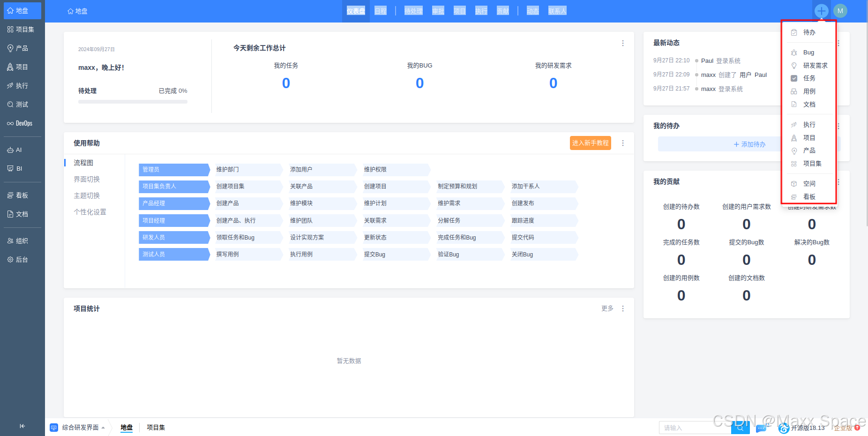Choose 产品 in the quick-create menu
The image size is (868, 436).
click(x=809, y=150)
